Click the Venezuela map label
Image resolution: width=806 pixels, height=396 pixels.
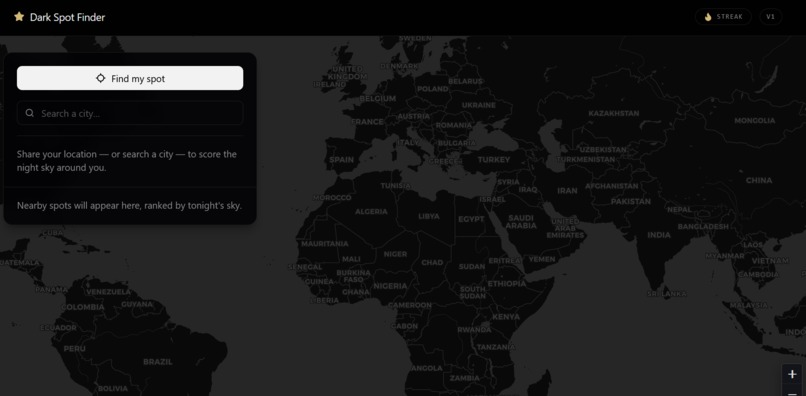point(108,292)
